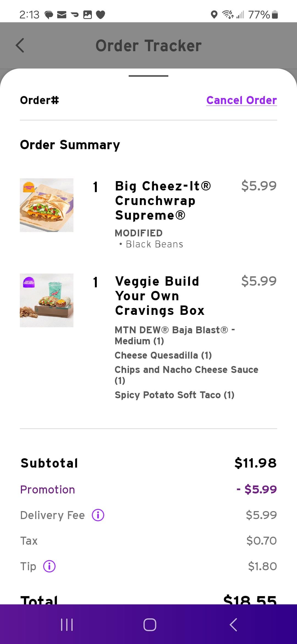
Task: Select the Veggie Build Your Own Cravings Box name
Action: pos(159,296)
